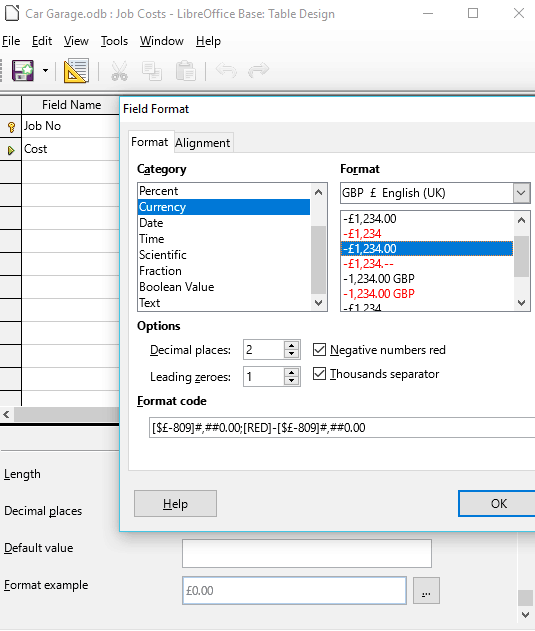
Task: Toggle Negative numbers red checkbox
Action: (x=319, y=350)
